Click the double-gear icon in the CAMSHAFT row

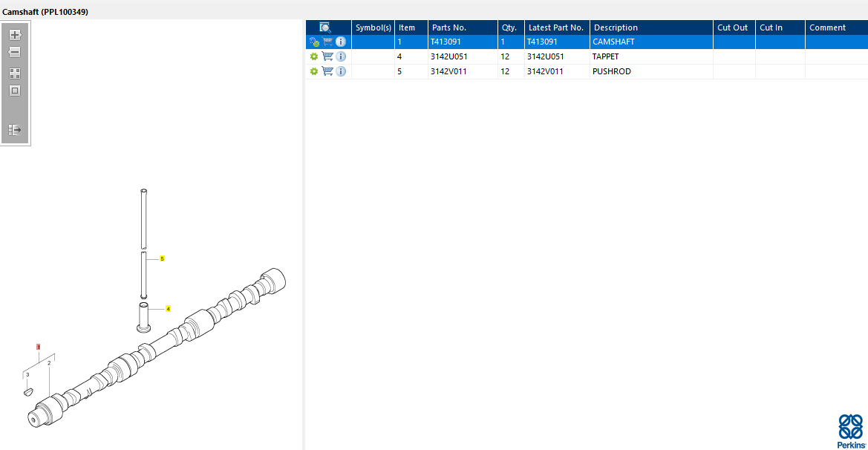point(314,42)
